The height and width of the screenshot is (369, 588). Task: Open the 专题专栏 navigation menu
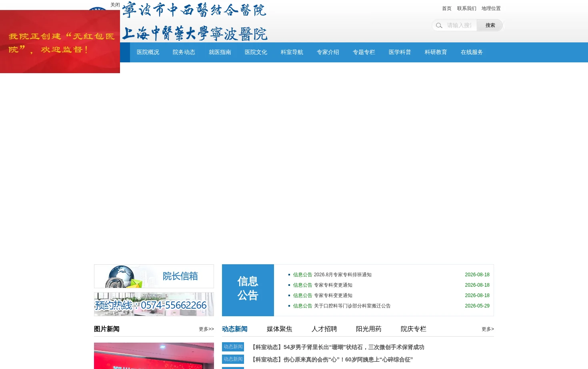coord(364,52)
